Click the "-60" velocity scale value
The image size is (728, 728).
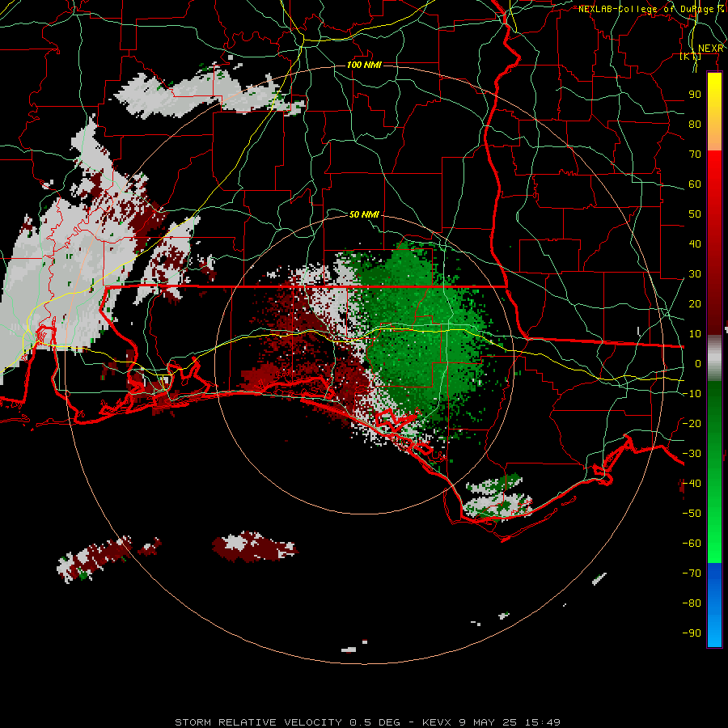[x=692, y=544]
